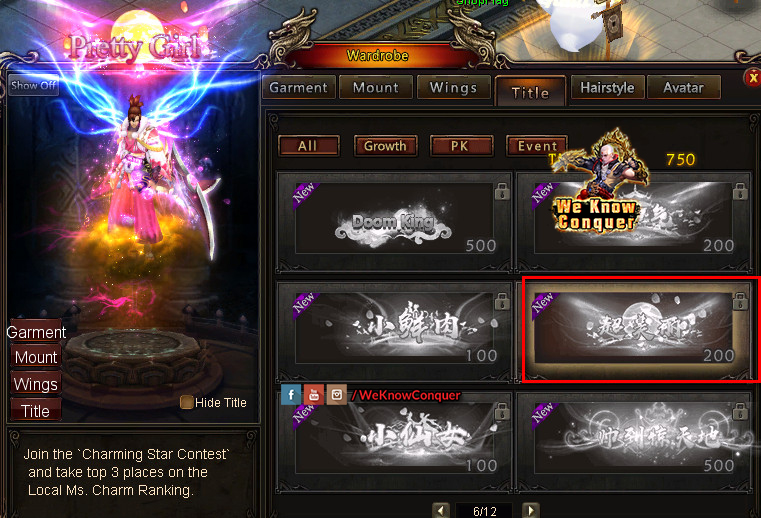The image size is (761, 518).
Task: Close the Wardrobe window
Action: [x=753, y=77]
